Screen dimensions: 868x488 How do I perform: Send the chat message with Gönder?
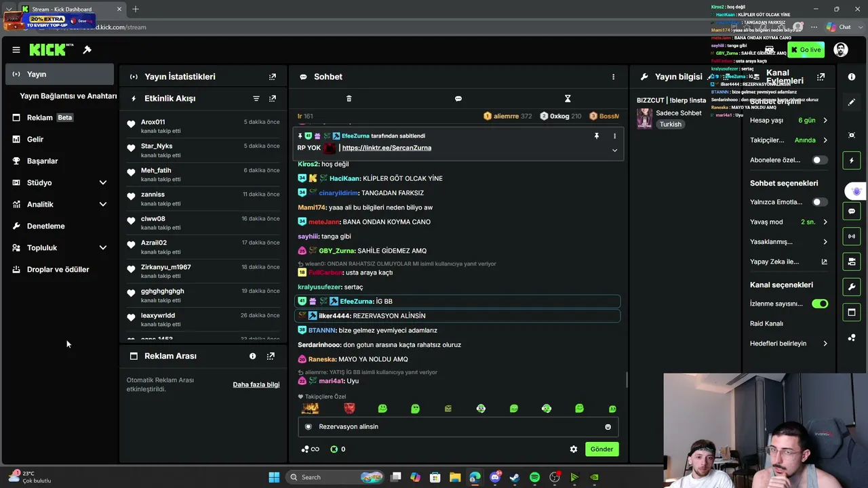[601, 449]
